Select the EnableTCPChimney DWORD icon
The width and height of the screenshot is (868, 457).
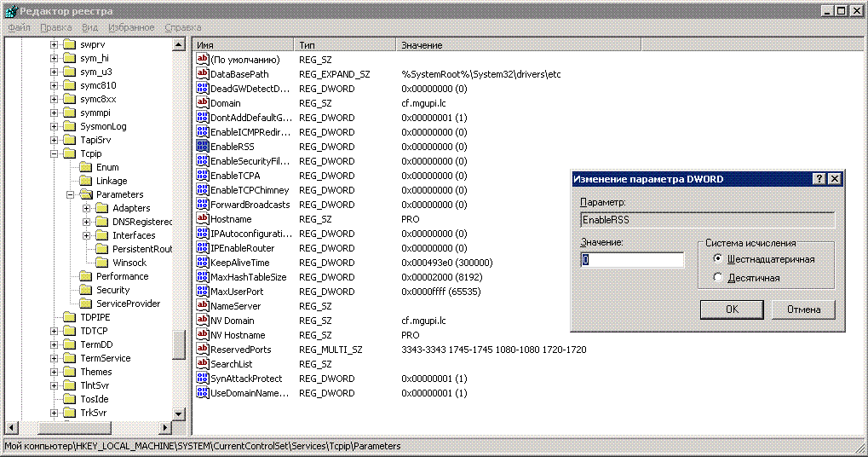tap(203, 189)
